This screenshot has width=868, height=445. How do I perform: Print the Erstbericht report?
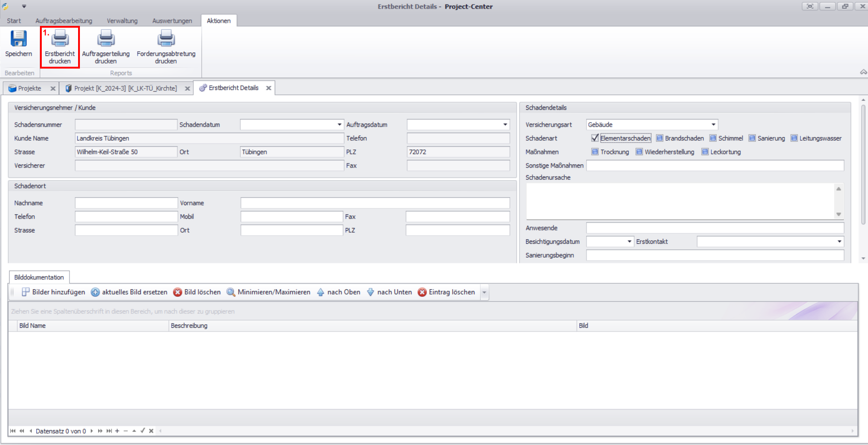(x=60, y=39)
